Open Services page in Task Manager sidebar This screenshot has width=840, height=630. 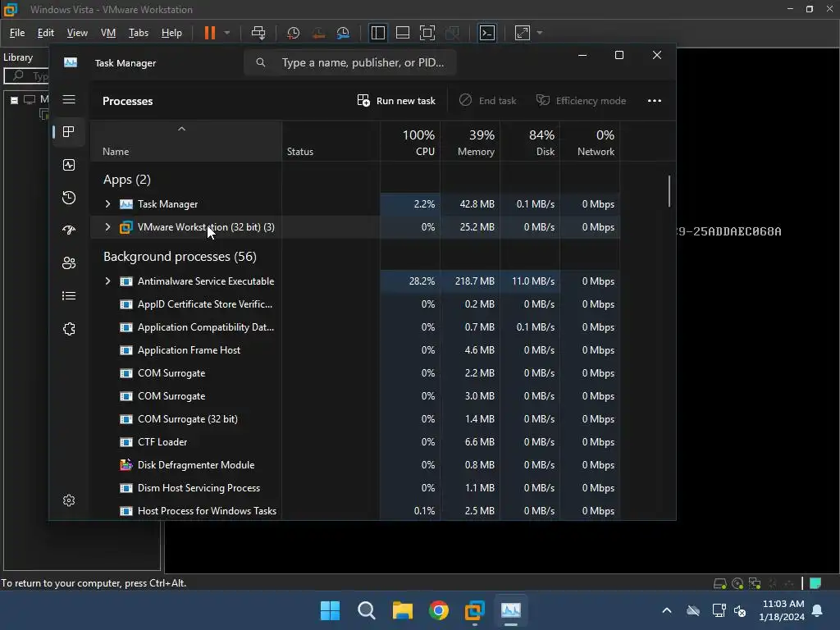click(69, 329)
